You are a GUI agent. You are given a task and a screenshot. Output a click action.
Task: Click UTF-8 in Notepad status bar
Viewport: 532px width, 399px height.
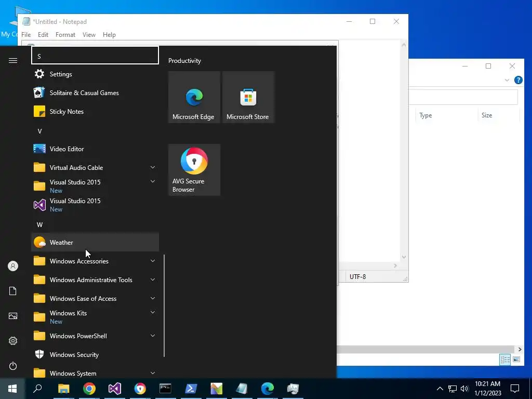[357, 277]
